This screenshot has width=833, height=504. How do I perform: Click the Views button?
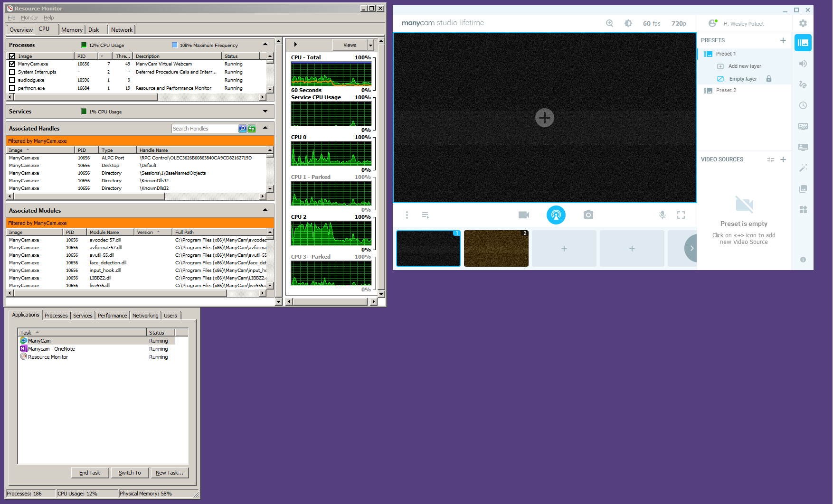pyautogui.click(x=350, y=45)
